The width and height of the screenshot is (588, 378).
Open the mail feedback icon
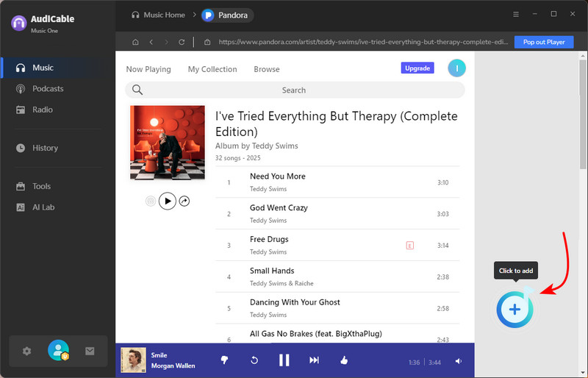click(90, 352)
